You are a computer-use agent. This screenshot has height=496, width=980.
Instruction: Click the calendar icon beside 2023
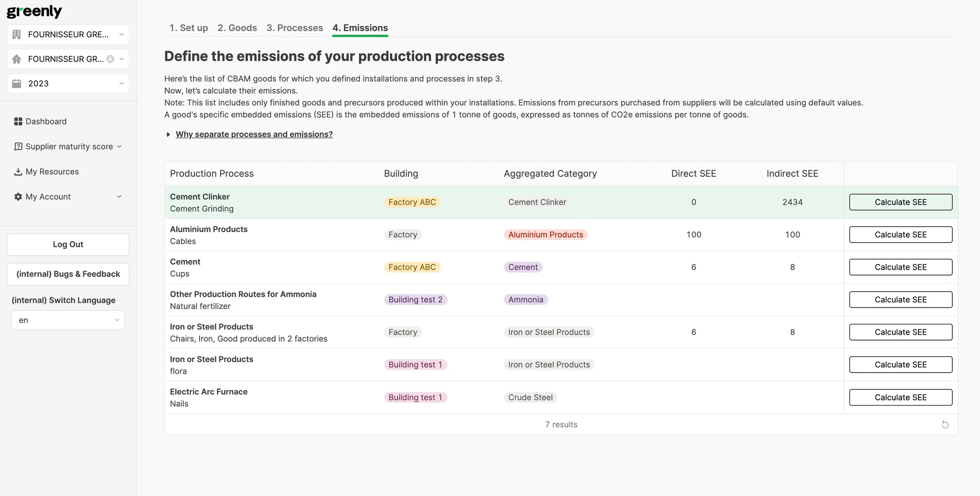pyautogui.click(x=17, y=83)
